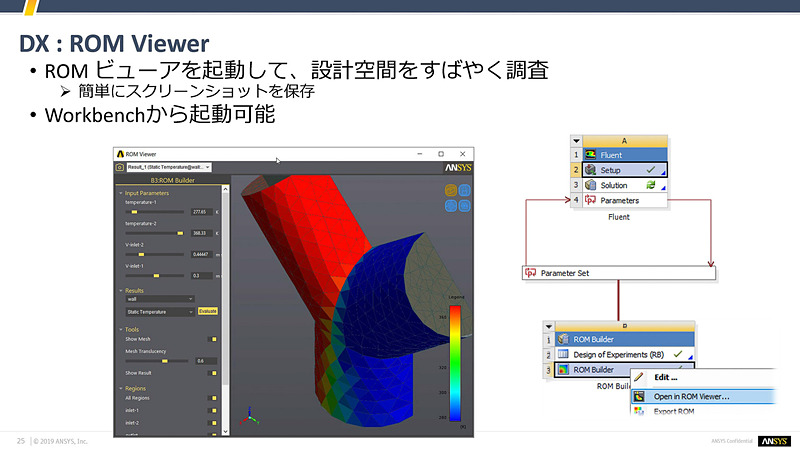
Task: Click the Parameters icon in Fluent system row 4
Action: tap(590, 200)
